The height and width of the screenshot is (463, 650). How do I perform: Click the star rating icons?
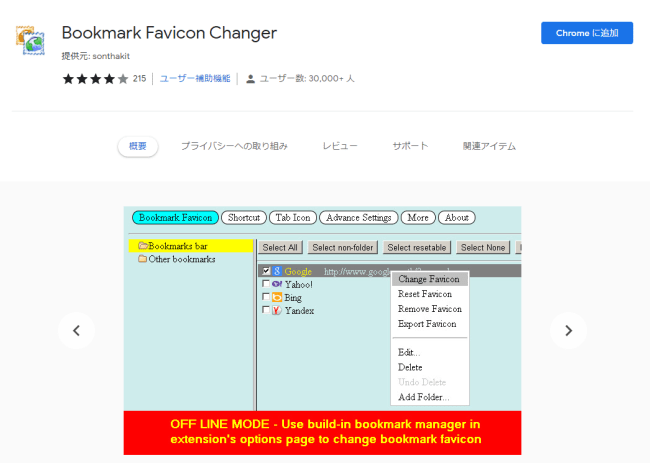click(95, 79)
